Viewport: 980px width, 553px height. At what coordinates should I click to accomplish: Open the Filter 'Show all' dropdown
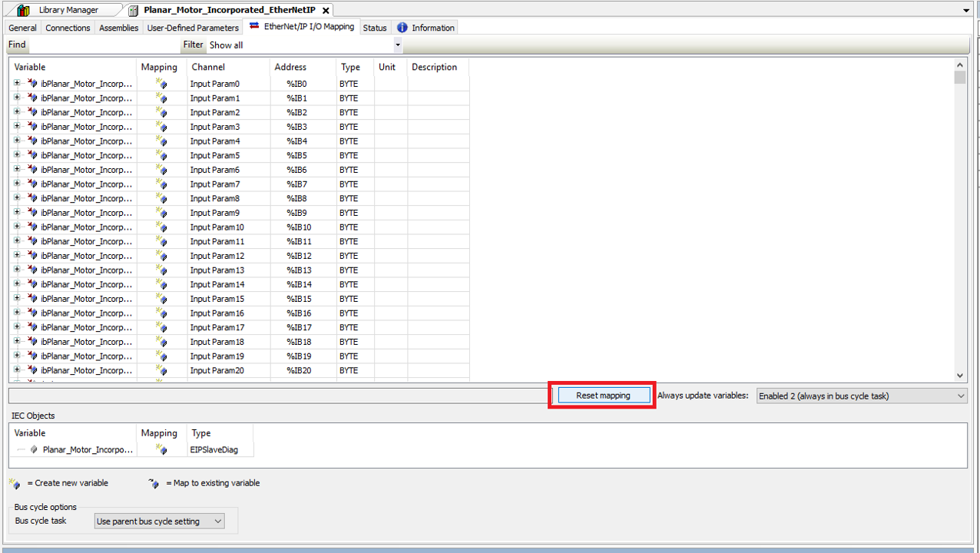click(x=397, y=45)
